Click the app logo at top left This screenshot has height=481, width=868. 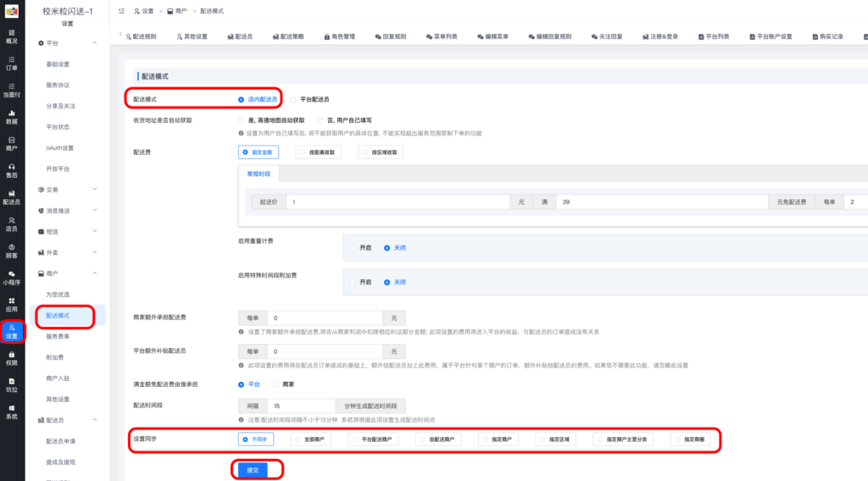tap(12, 10)
